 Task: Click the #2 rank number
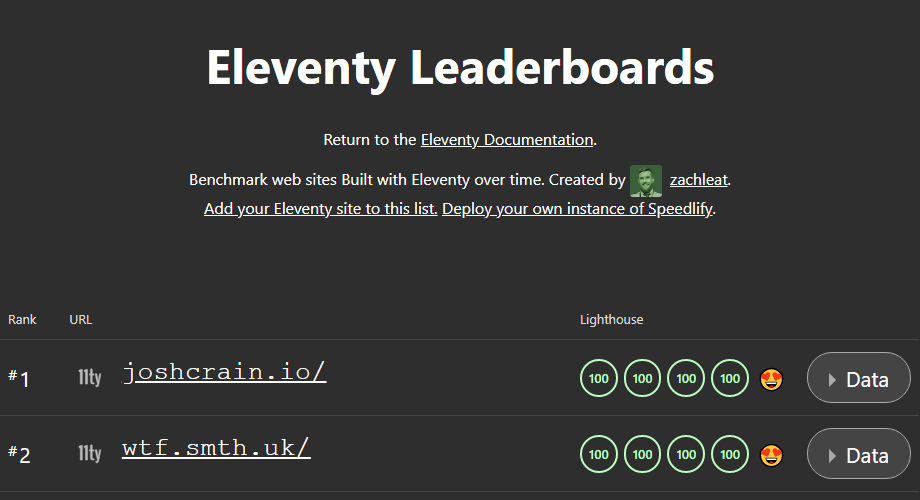coord(19,454)
